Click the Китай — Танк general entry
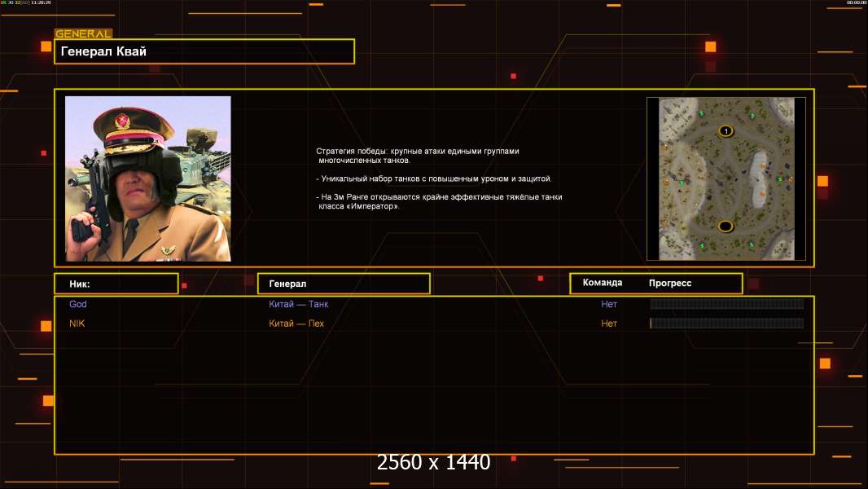Image resolution: width=868 pixels, height=489 pixels. 299,304
